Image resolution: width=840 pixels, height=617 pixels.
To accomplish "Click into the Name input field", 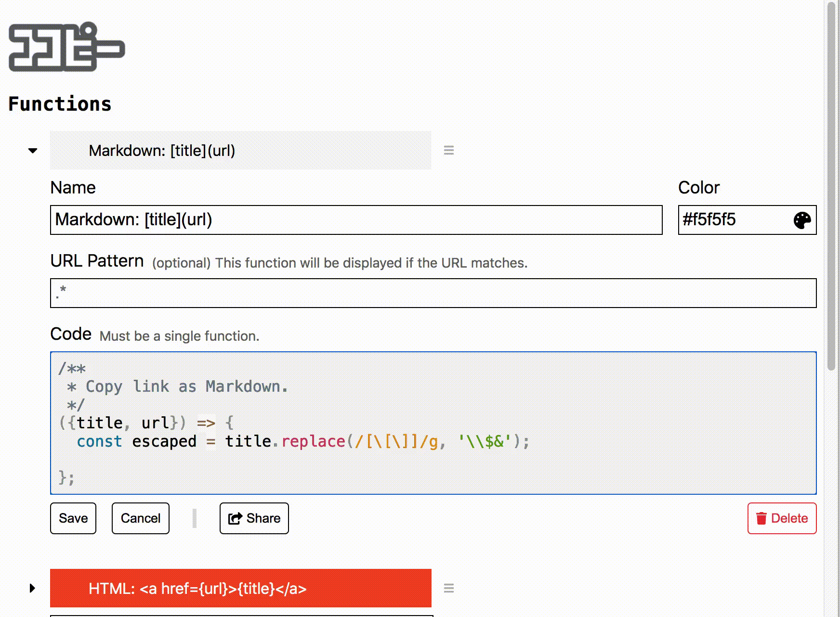I will pos(356,220).
